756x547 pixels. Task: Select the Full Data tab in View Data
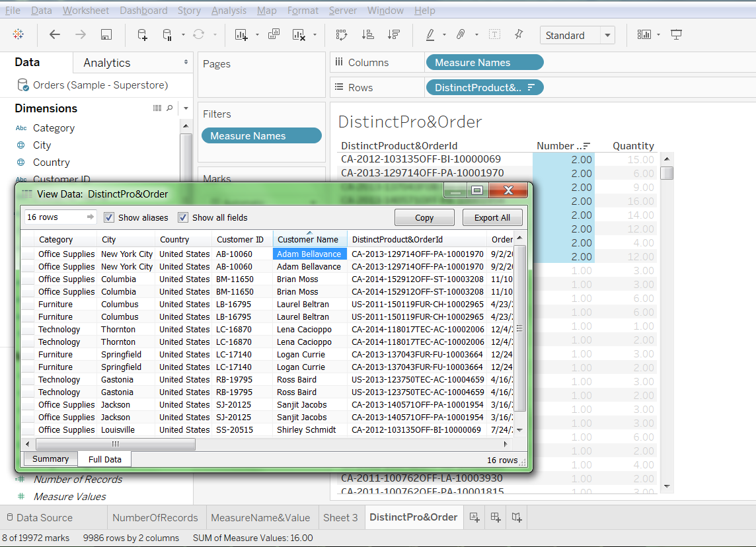tap(104, 459)
